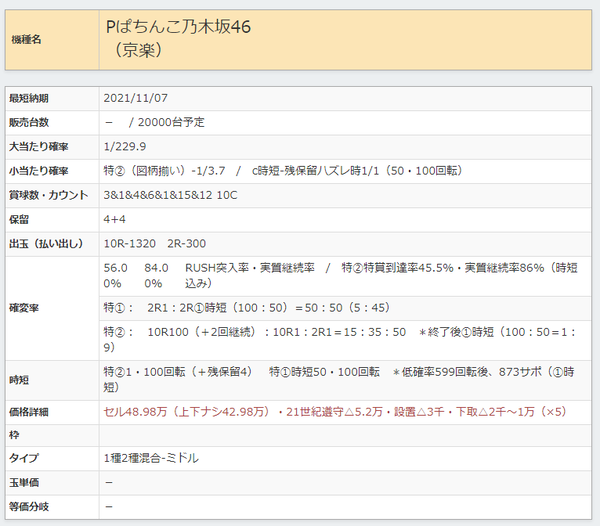Click the 等価分岐 row label
The width and height of the screenshot is (600, 526).
coord(29,506)
